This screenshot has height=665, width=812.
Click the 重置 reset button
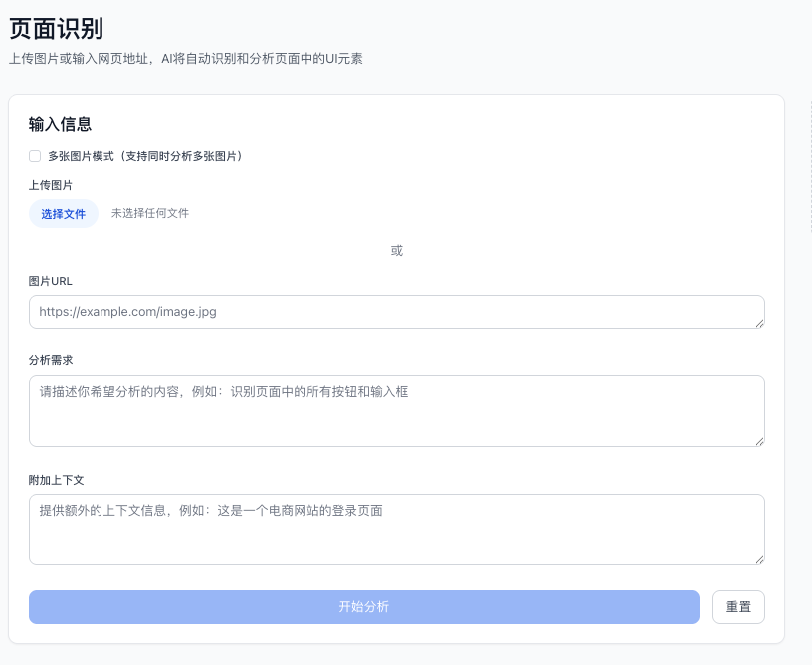click(738, 606)
